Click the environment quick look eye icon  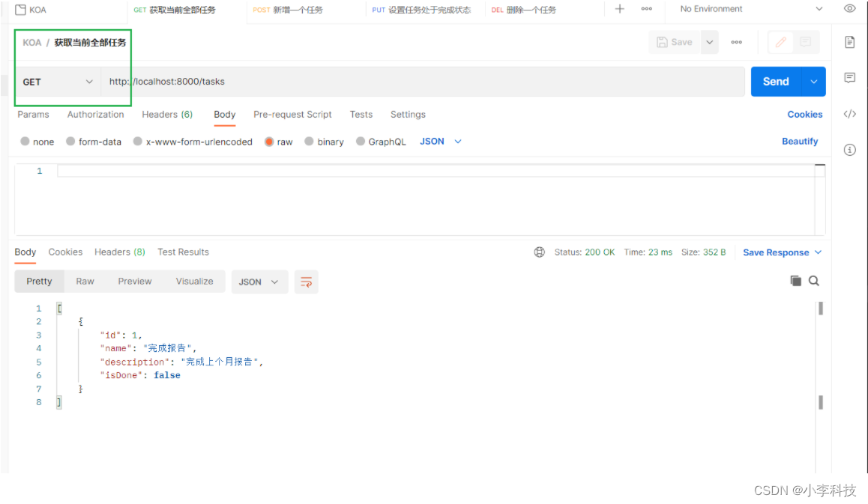tap(849, 9)
